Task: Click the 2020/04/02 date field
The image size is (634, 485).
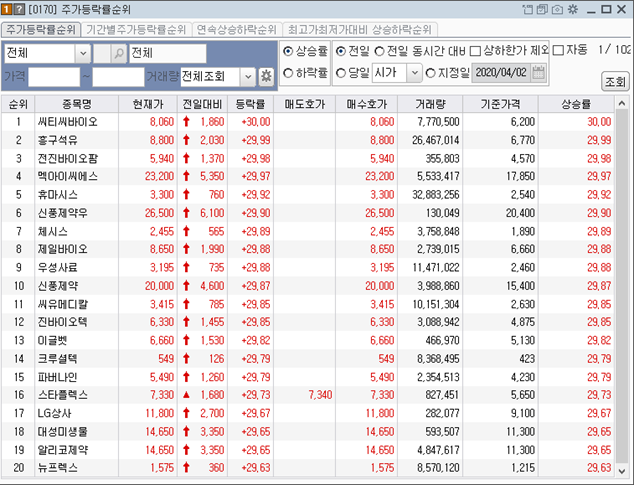Action: click(x=501, y=73)
